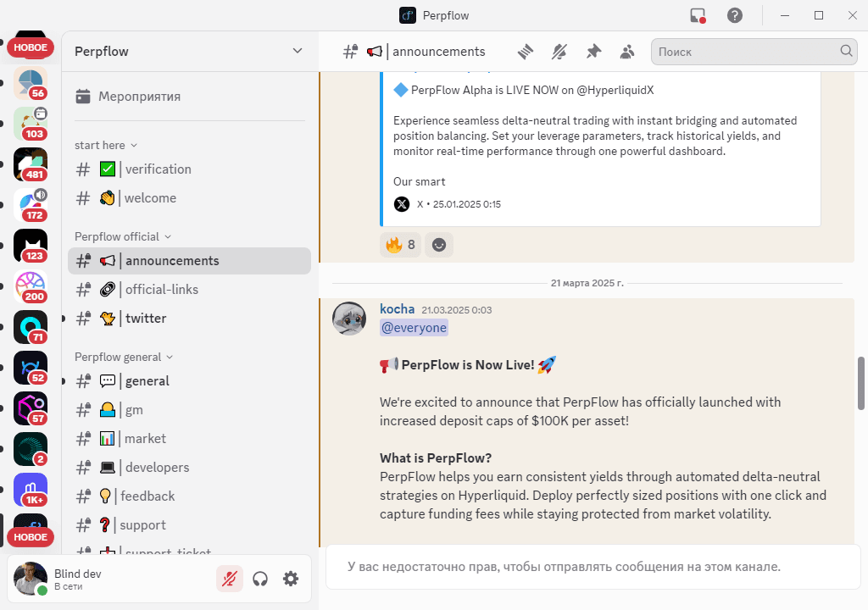868x610 pixels.
Task: Add a reaction with the smiley button
Action: pos(439,245)
